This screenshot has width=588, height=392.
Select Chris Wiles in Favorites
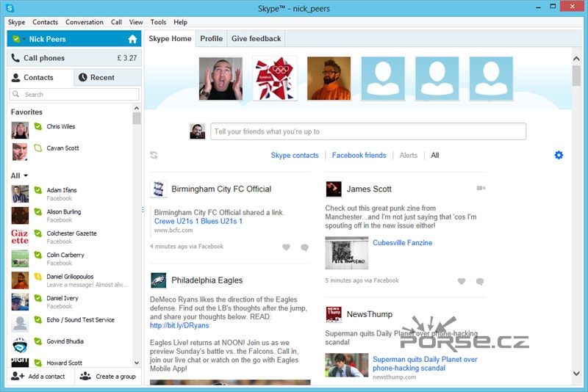coord(70,130)
